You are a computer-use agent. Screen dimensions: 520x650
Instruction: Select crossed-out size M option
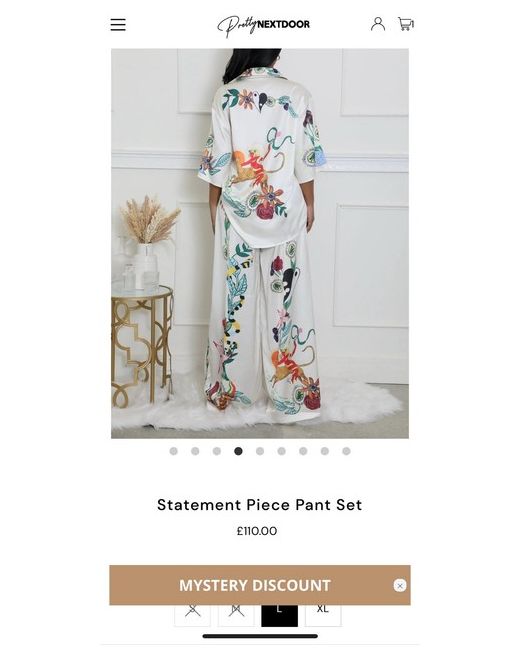point(236,615)
